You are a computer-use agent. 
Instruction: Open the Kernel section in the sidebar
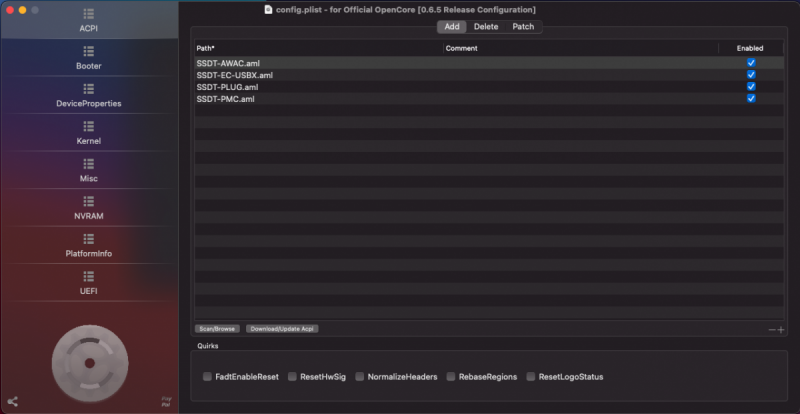coord(89,133)
